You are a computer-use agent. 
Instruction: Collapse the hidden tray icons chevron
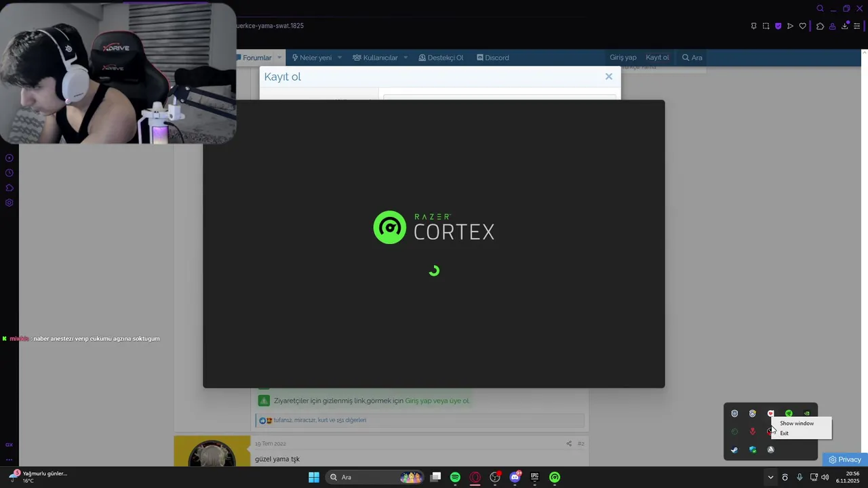pos(770,477)
